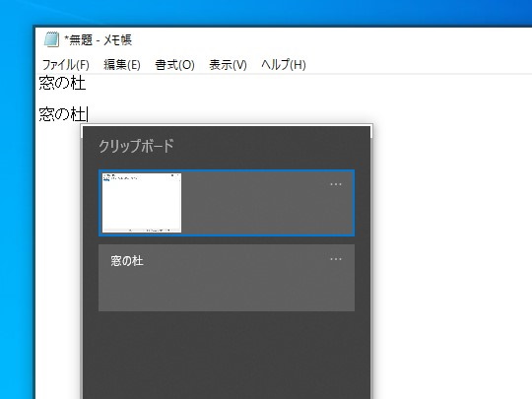The height and width of the screenshot is (399, 532).
Task: Open more options for screenshot clipboard item
Action: click(x=336, y=184)
